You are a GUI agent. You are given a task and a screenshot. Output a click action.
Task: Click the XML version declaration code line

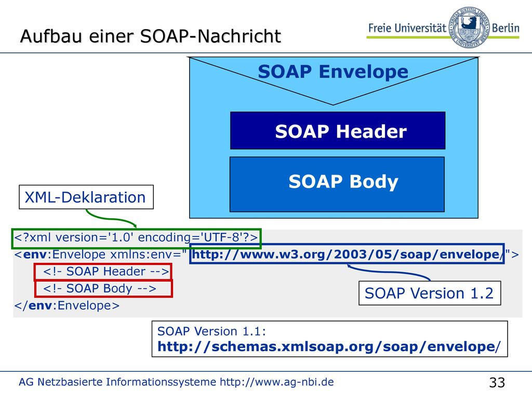tap(137, 238)
